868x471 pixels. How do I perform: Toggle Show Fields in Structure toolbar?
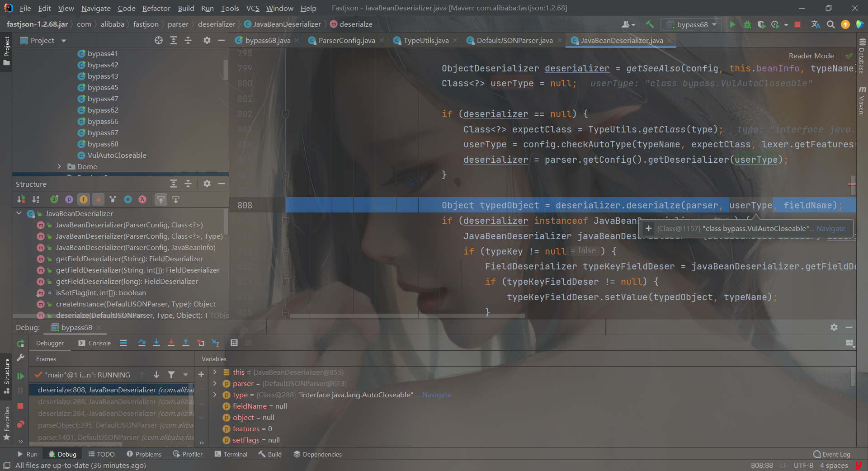[x=84, y=199]
